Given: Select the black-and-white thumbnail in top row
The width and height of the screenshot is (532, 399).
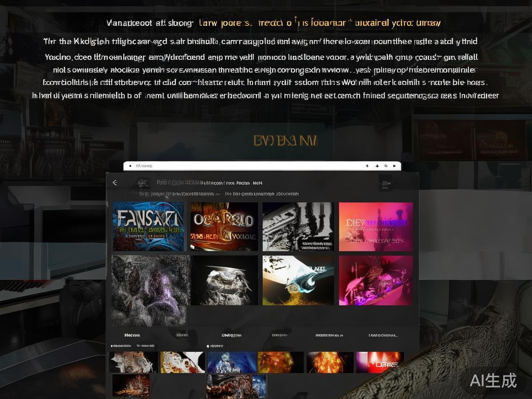Looking at the screenshot, I should [298, 226].
